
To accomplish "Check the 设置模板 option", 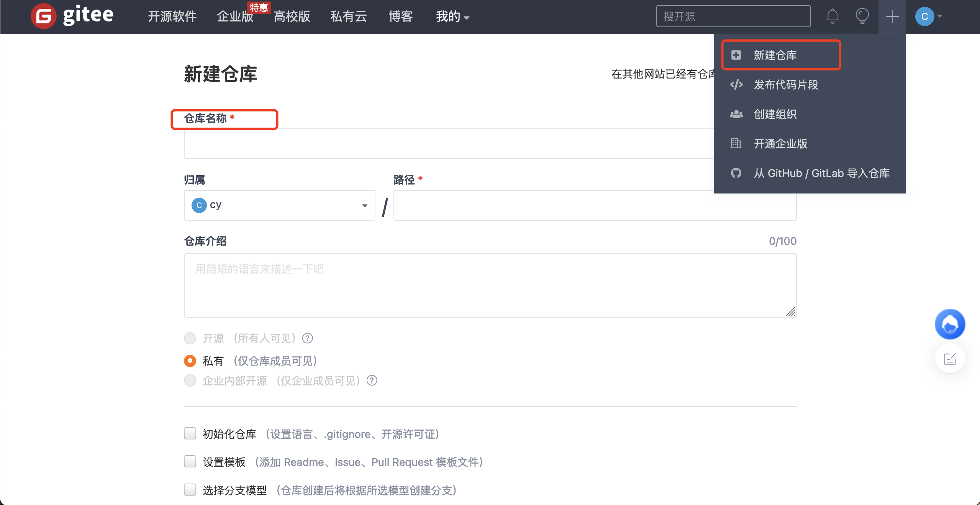I will [190, 462].
